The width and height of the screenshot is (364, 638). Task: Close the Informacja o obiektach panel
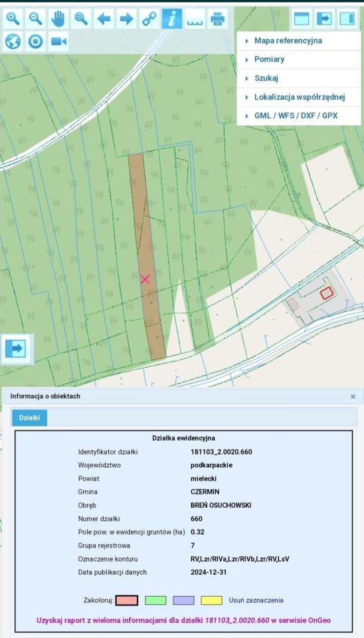click(x=353, y=396)
